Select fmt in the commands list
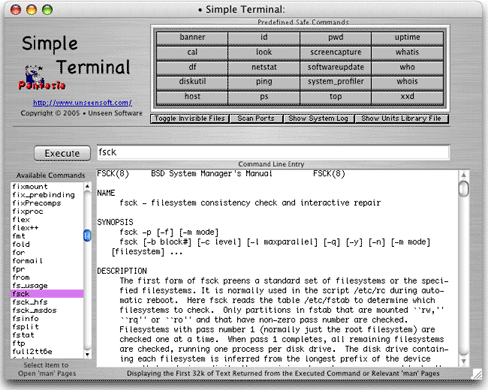488x390 pixels. [47, 236]
